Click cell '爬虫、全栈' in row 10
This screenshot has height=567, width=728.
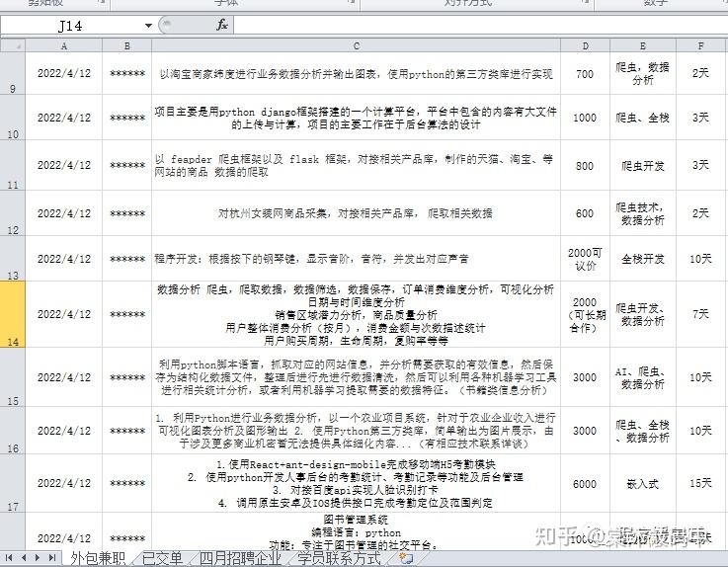point(643,118)
